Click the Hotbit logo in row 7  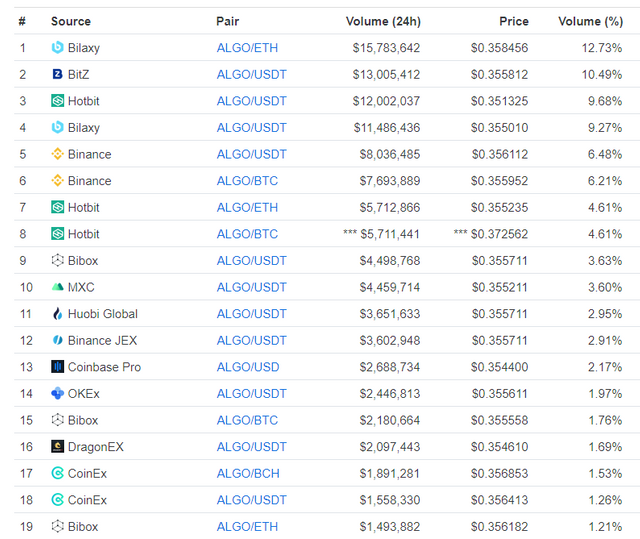(58, 207)
